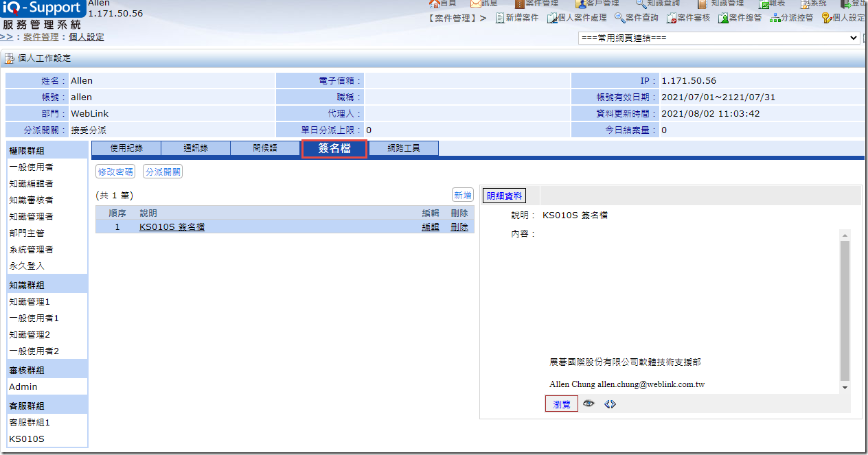The height and width of the screenshot is (455, 868).
Task: Switch to the 通訊錄 tab
Action: (x=196, y=148)
